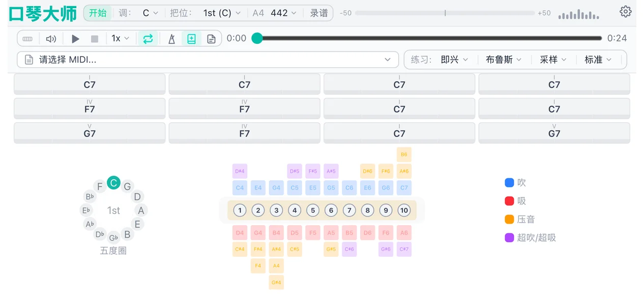Click the audio waveform icon near settings
Image resolution: width=644 pixels, height=298 pixels.
[x=578, y=13]
